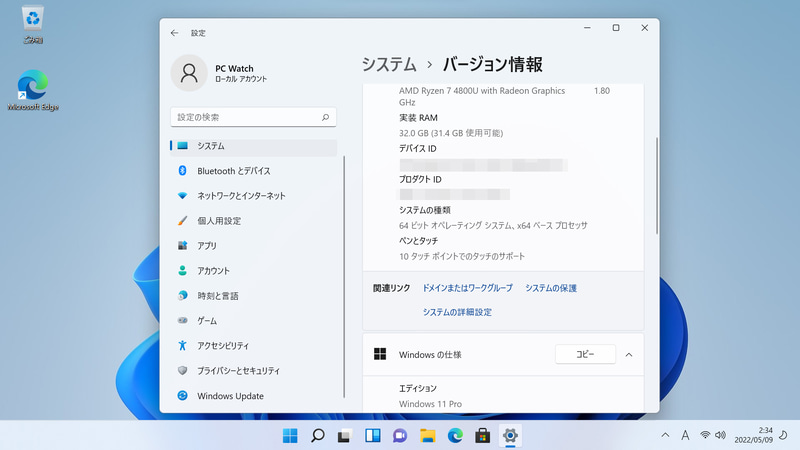The height and width of the screenshot is (450, 800).
Task: Open ドメインまたはワークグループ link
Action: [x=467, y=288]
